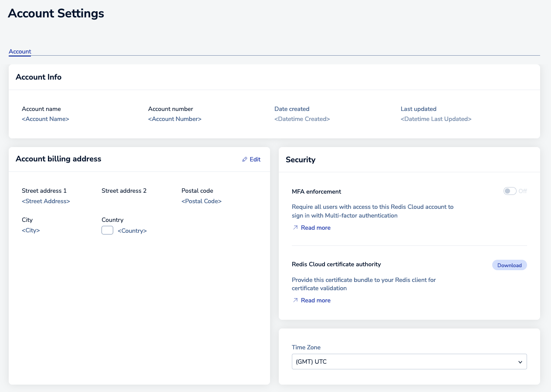The width and height of the screenshot is (551, 392).
Task: Toggle MFA enforcement on
Action: tap(509, 191)
